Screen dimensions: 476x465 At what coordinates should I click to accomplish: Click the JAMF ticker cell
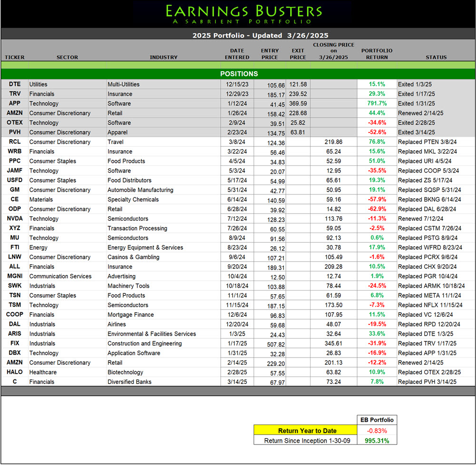coord(15,171)
